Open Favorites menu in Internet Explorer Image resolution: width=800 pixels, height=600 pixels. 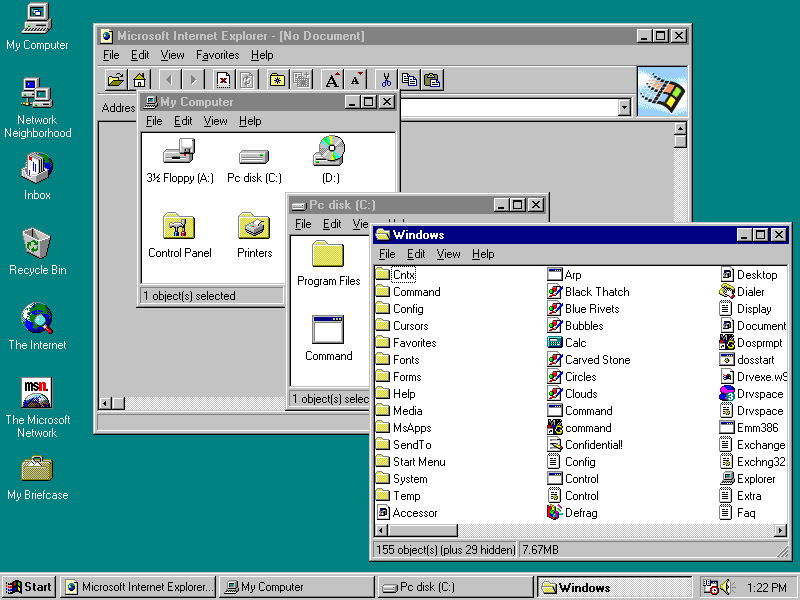217,55
